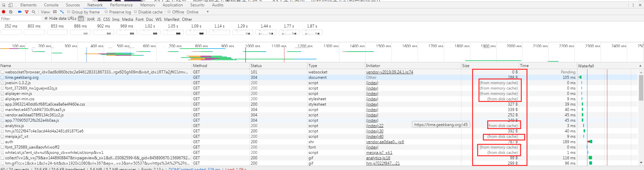Select the All filter type
This screenshot has width=644, height=170.
(x=81, y=19)
